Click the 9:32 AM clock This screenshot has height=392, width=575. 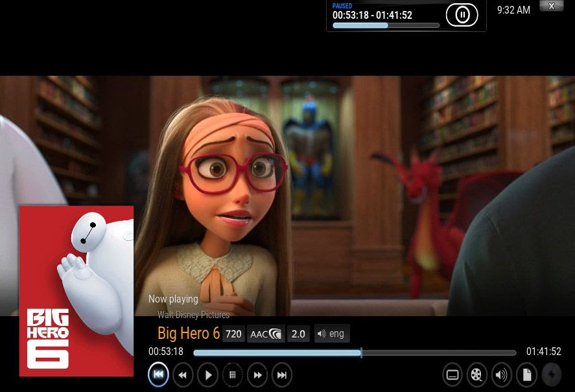click(x=513, y=10)
